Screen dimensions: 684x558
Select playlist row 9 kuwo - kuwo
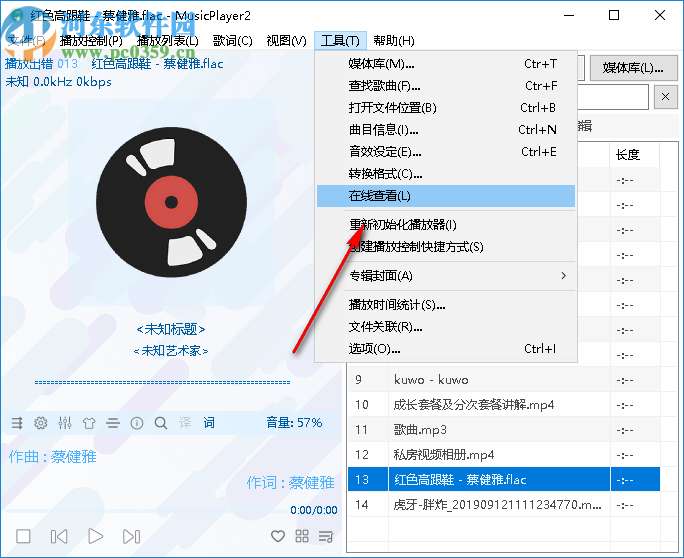click(x=504, y=380)
